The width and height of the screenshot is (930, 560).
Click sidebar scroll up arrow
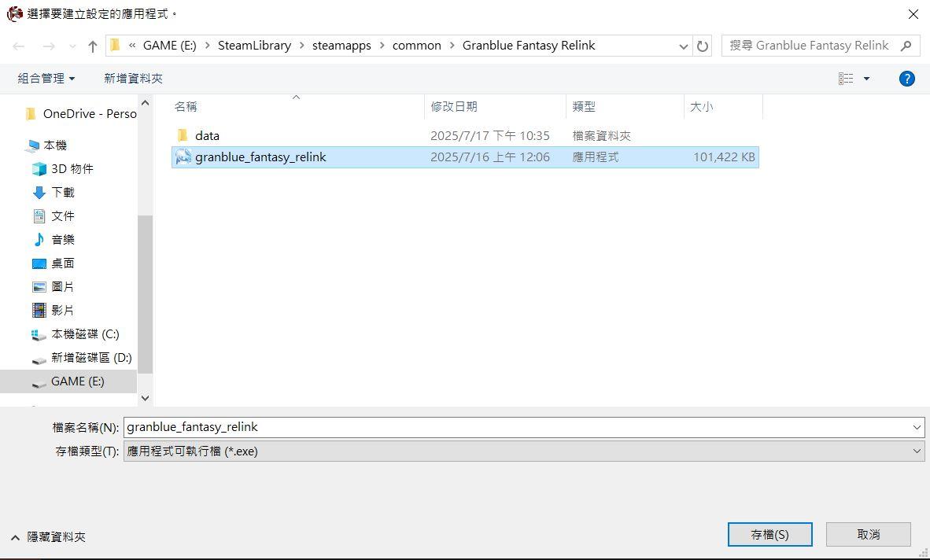(x=146, y=103)
